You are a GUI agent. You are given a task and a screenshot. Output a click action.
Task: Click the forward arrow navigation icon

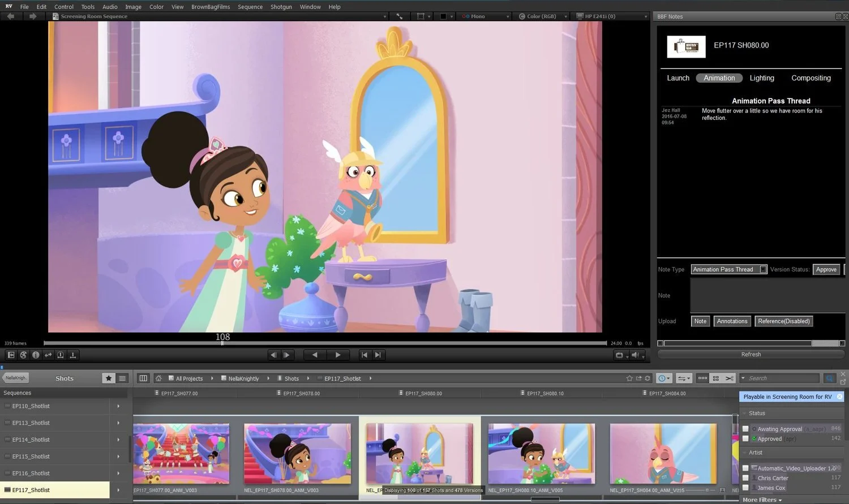click(33, 16)
